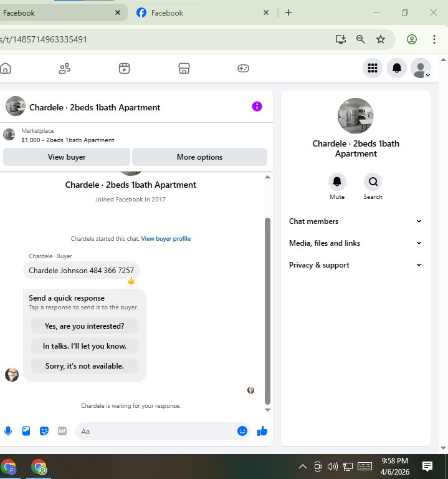Open the Facebook menu grid icon
Screen dimensions: 448x479
373,68
